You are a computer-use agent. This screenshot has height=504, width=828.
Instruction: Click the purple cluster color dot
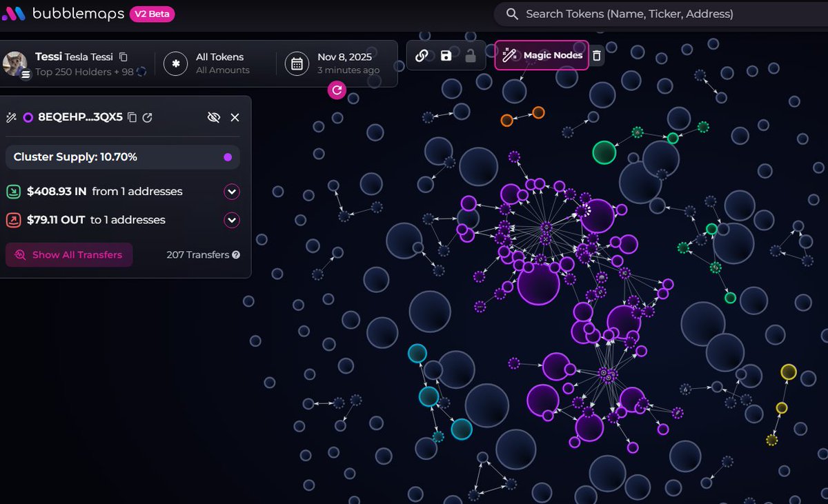(228, 157)
